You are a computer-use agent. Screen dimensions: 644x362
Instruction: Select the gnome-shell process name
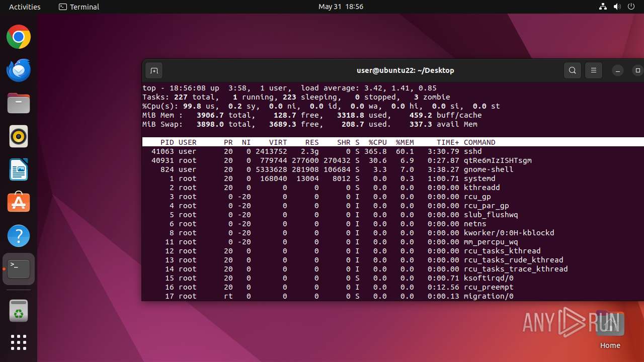tap(489, 169)
